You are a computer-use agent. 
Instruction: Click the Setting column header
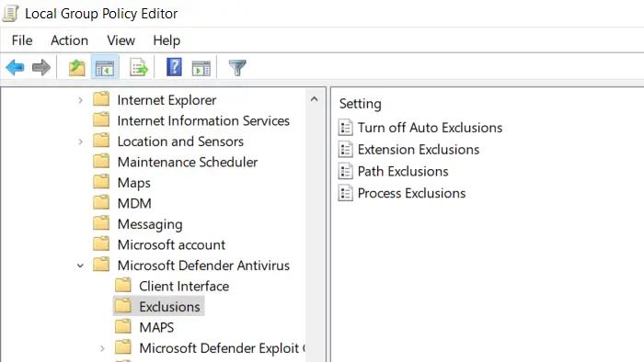point(361,104)
